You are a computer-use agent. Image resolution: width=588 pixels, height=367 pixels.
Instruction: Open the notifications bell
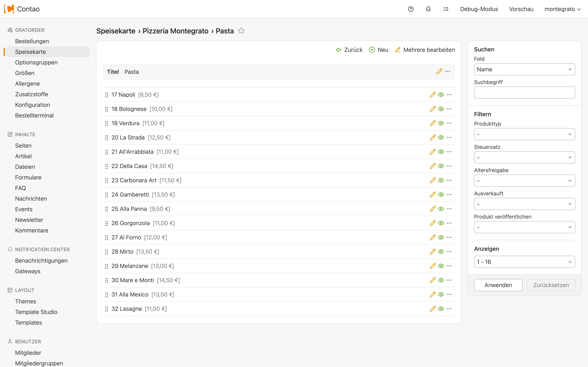coord(428,9)
